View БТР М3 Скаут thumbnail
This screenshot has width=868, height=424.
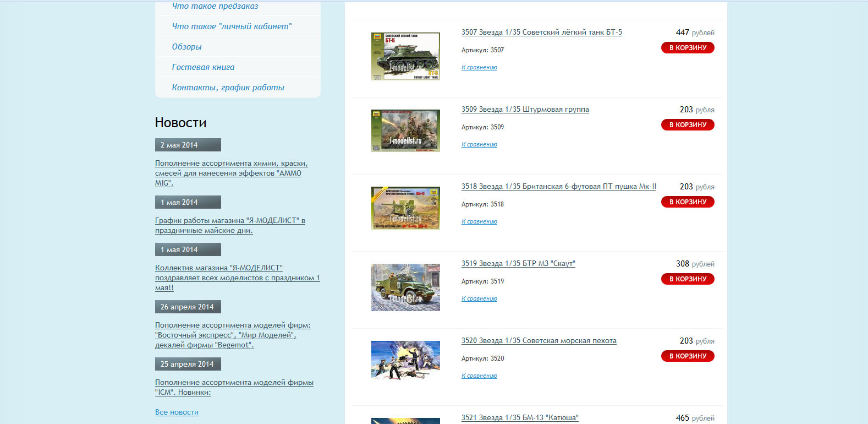[405, 287]
